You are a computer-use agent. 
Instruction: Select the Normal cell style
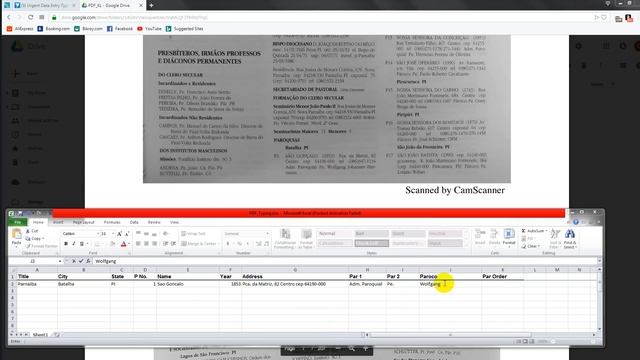tap(335, 234)
